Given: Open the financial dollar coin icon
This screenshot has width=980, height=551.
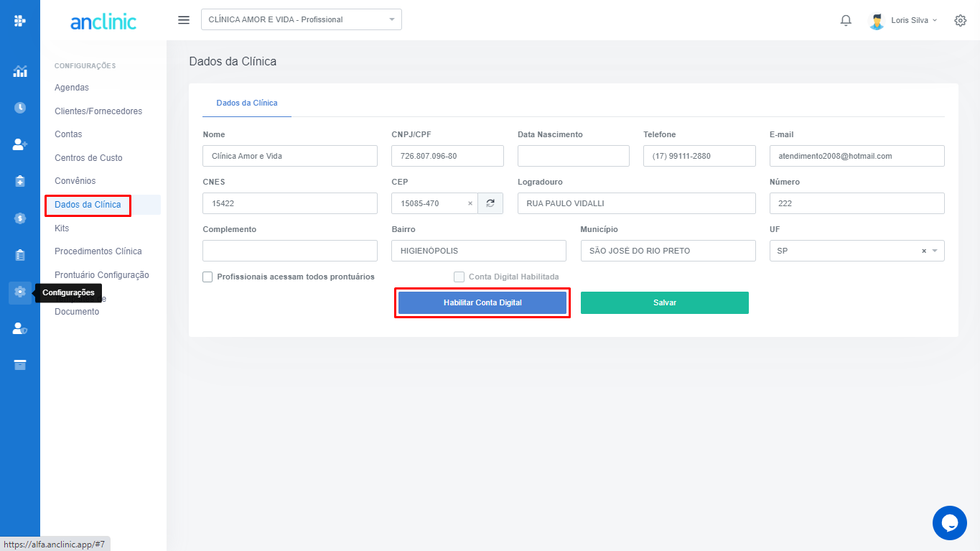Looking at the screenshot, I should [20, 218].
